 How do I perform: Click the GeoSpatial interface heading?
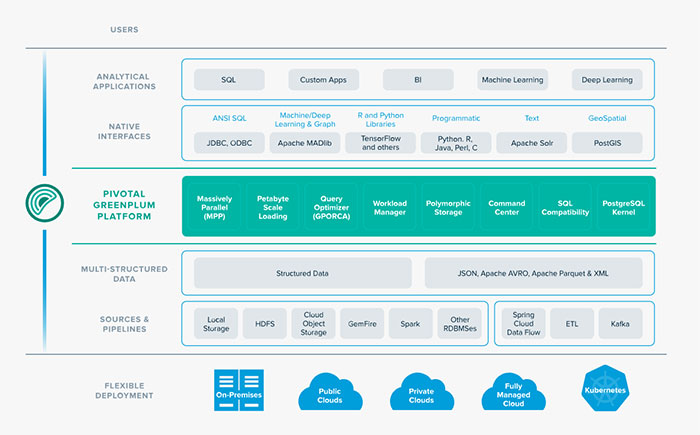point(607,118)
